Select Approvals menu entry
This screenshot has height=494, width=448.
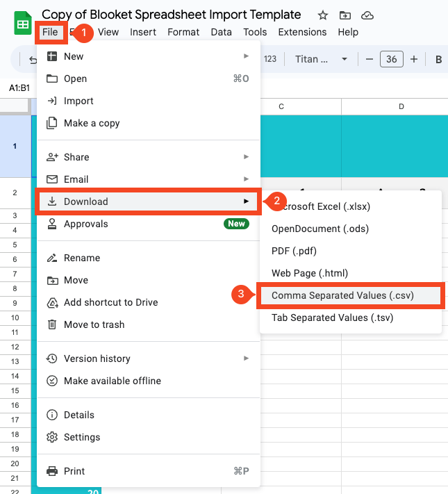point(149,224)
